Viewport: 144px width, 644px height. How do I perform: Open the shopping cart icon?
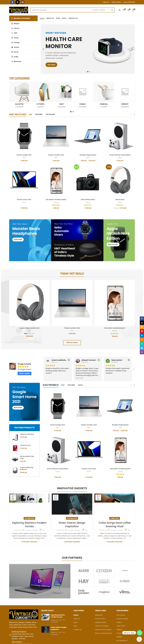tap(133, 10)
